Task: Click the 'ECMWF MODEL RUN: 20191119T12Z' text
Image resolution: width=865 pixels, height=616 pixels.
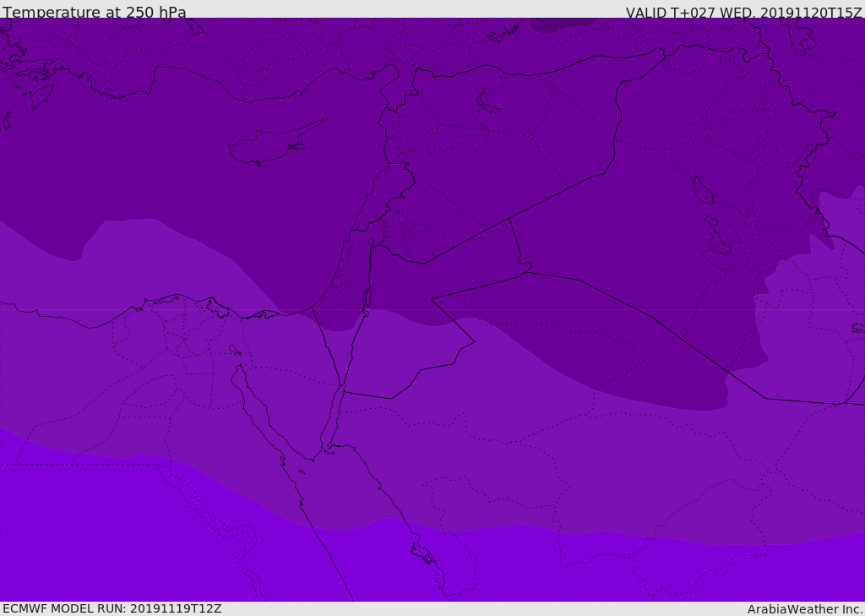Action: [x=112, y=608]
